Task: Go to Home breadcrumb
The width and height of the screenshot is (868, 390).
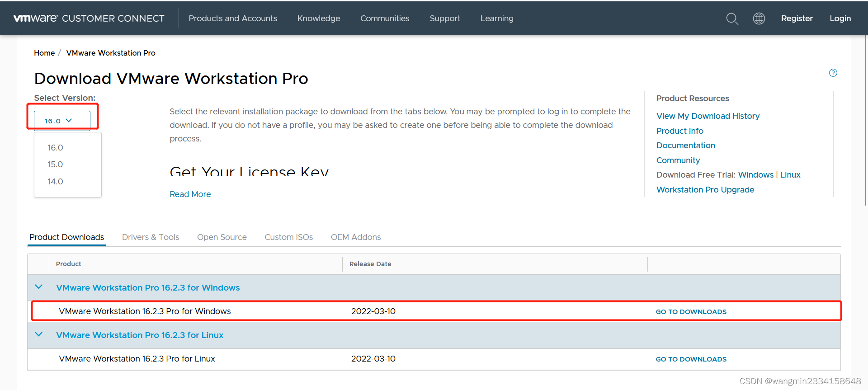Action: click(x=44, y=53)
